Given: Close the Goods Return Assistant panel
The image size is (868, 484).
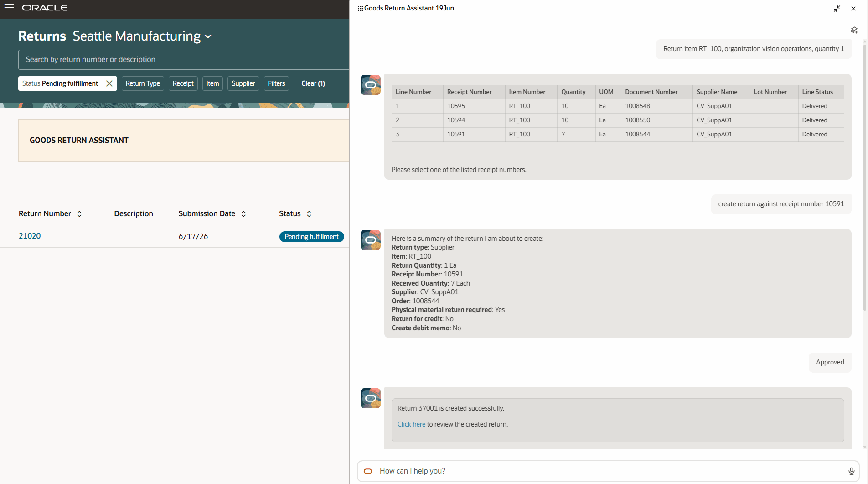Looking at the screenshot, I should [x=853, y=9].
